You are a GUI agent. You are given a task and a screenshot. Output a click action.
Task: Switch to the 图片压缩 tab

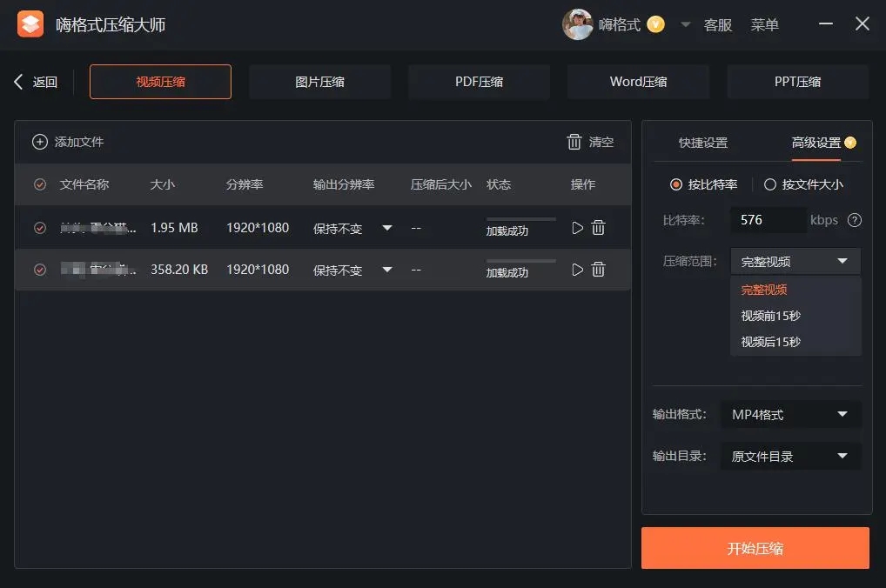coord(319,81)
